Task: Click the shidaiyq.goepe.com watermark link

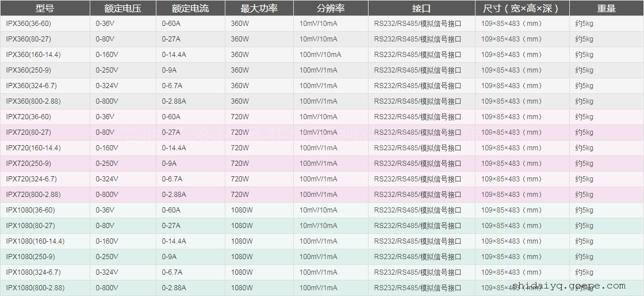Action: 568,286
